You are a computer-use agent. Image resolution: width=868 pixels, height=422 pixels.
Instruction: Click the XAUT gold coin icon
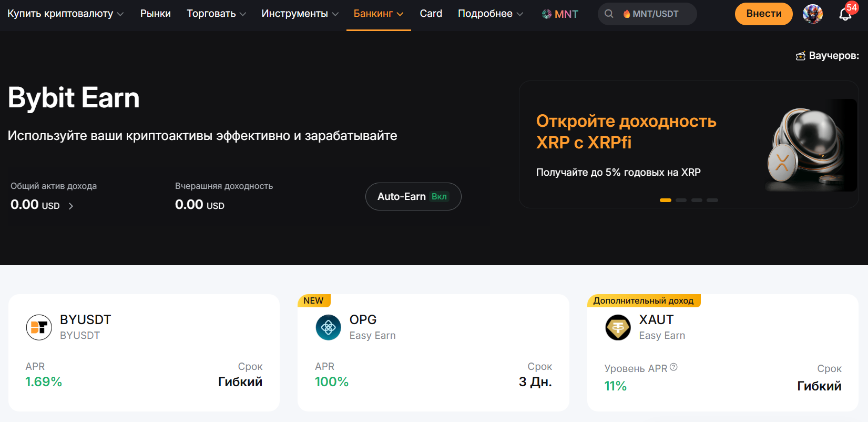coord(618,327)
